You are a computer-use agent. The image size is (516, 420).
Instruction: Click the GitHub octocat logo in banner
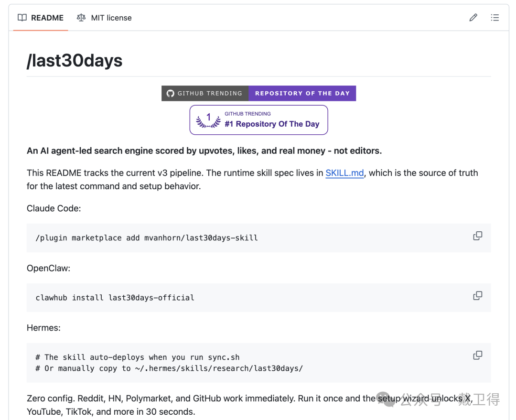point(170,93)
